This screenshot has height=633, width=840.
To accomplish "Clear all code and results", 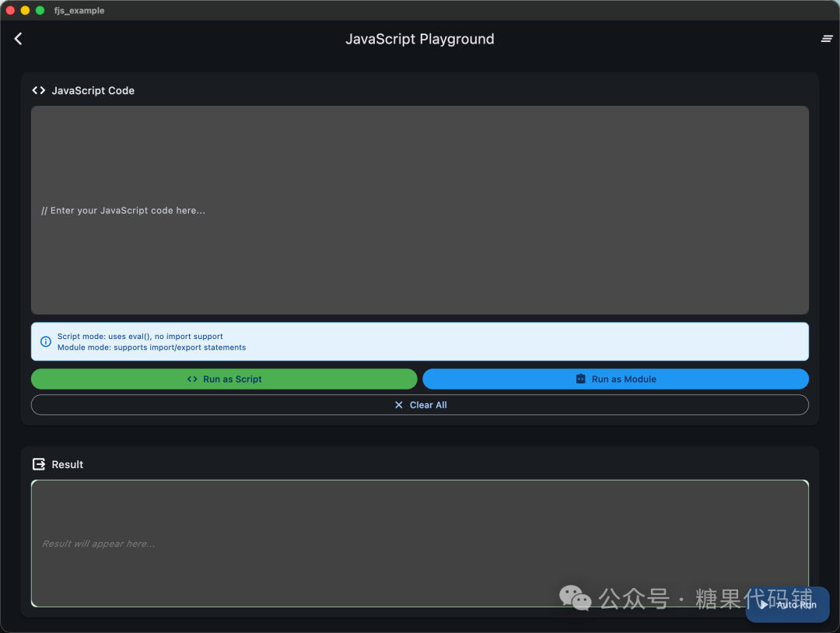I will point(419,405).
